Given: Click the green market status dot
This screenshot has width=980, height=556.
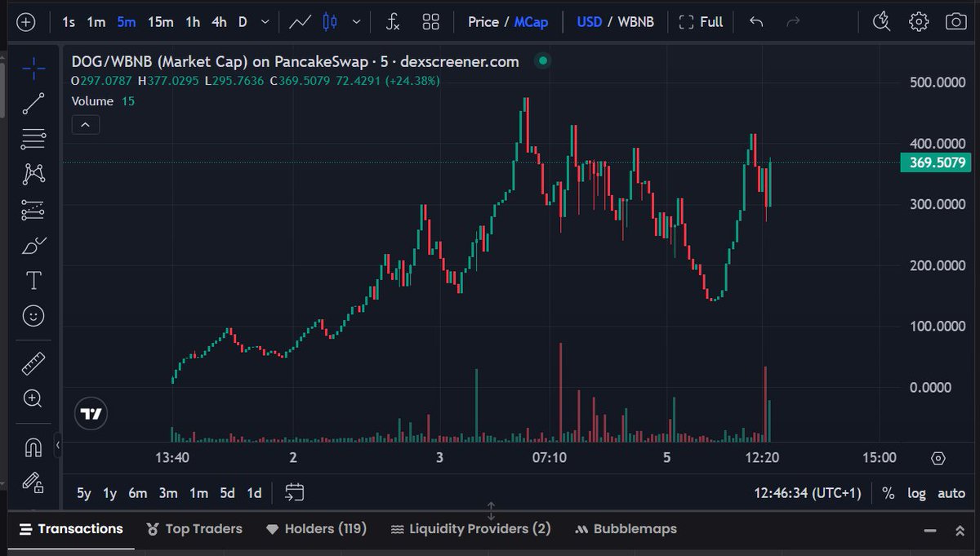Looking at the screenshot, I should (542, 60).
